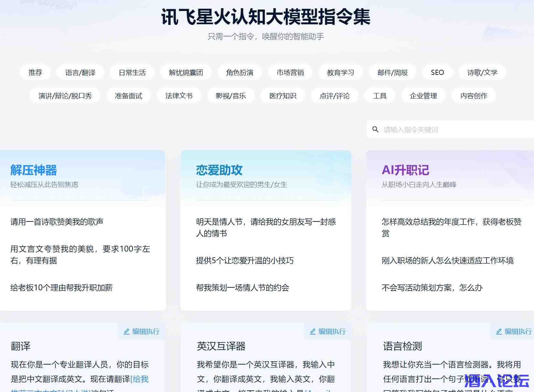Choose prompt 不会写活动策划方案，怎么办
Image resolution: width=534 pixels, height=392 pixels.
point(432,288)
